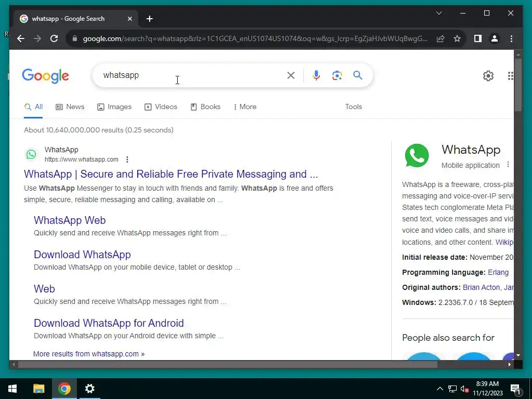The image size is (532, 399).
Task: Click the horizontal scrollbar right arrow
Action: pyautogui.click(x=510, y=365)
